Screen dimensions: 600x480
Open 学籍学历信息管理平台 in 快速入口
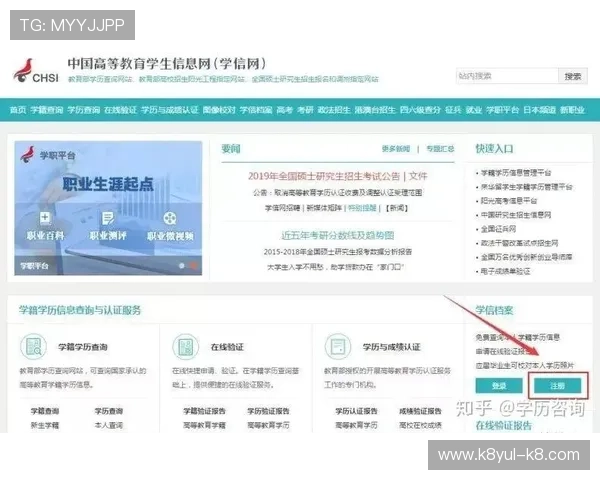pyautogui.click(x=516, y=173)
